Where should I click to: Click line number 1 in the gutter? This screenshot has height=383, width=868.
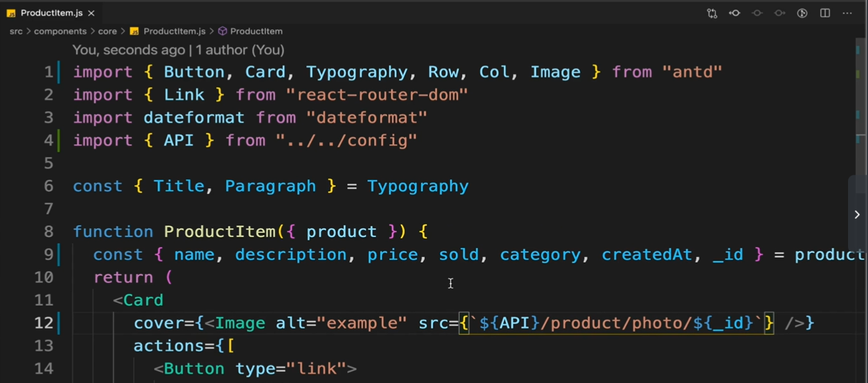coord(49,72)
